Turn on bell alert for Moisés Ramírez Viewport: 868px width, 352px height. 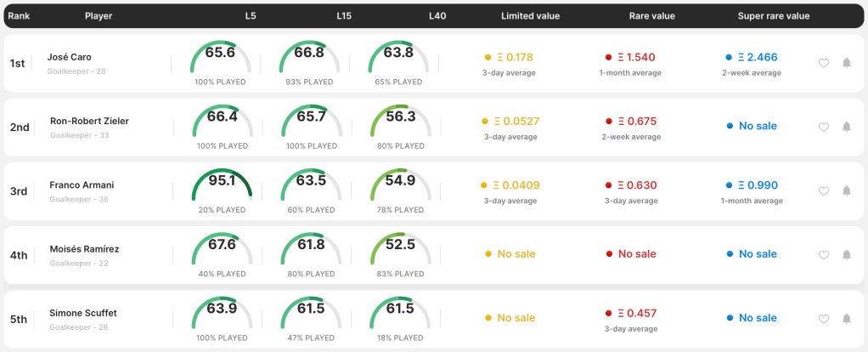(846, 255)
